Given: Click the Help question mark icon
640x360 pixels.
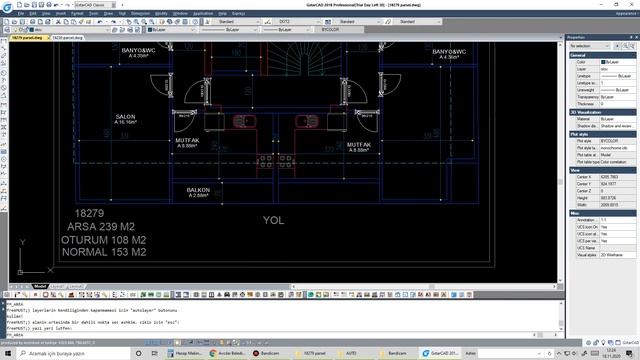Looking at the screenshot, I should (x=195, y=22).
